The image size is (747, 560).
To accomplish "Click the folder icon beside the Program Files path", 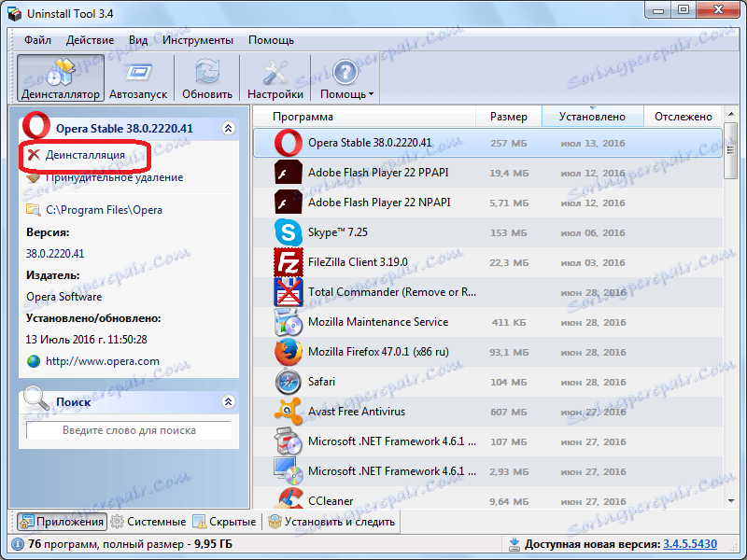I will click(x=34, y=209).
